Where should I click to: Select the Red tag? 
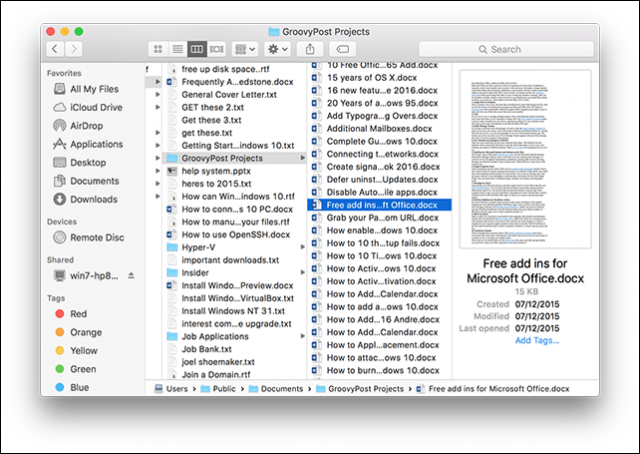pos(71,314)
